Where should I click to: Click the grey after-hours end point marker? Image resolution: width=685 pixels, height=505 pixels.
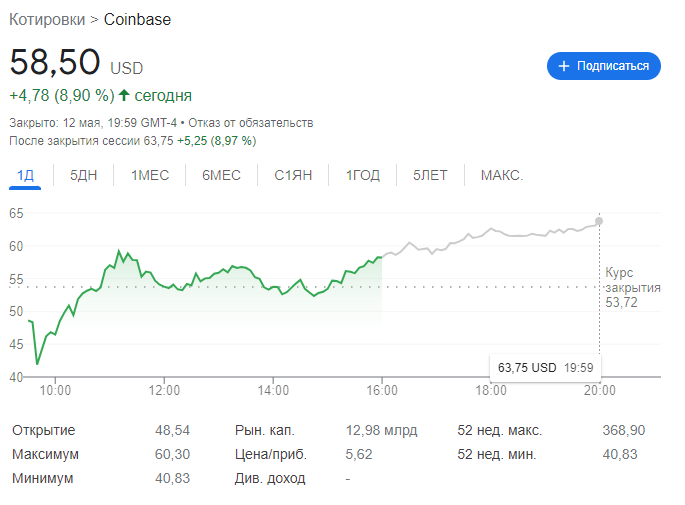point(599,221)
